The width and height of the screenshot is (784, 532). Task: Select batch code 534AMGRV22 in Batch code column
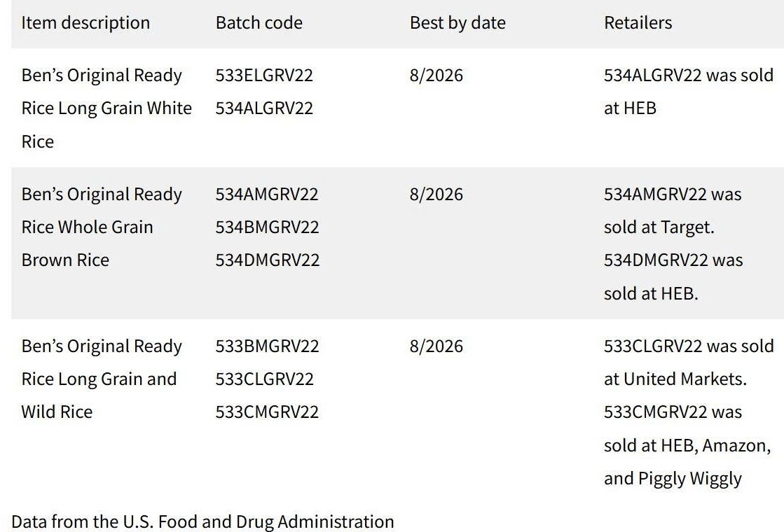267,194
